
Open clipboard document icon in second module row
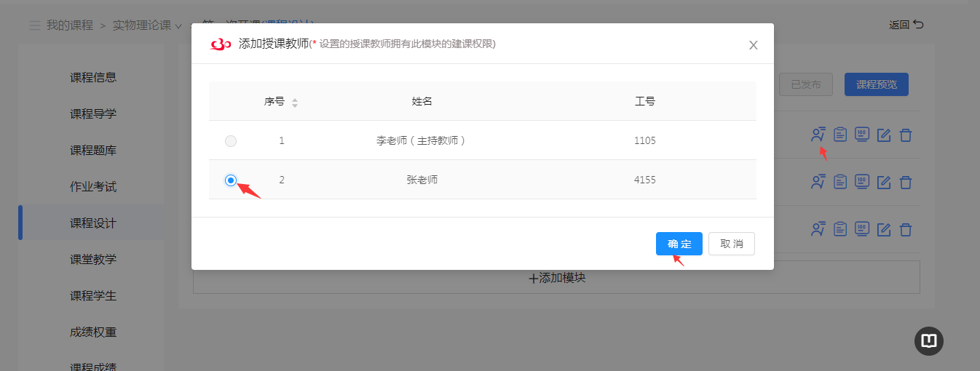[x=840, y=181]
